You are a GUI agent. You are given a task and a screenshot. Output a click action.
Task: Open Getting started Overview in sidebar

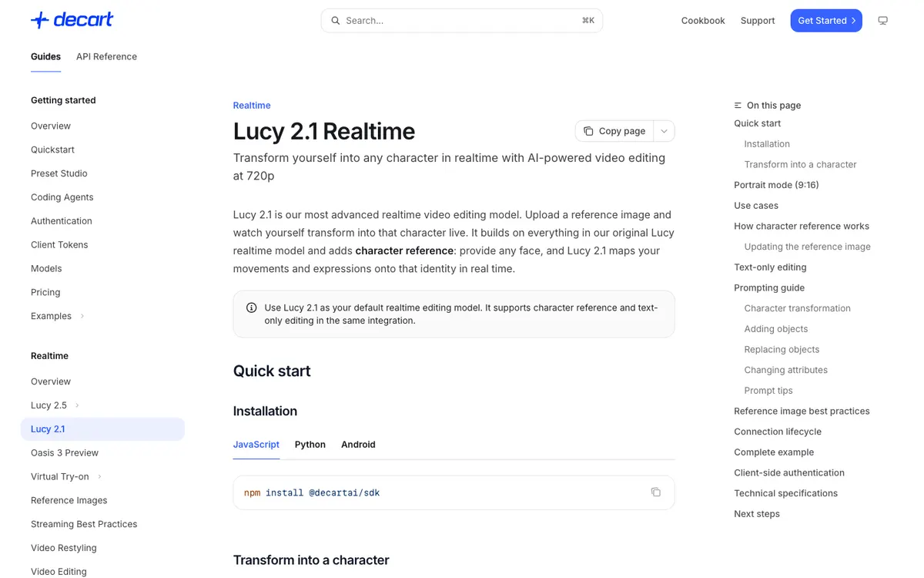point(51,126)
